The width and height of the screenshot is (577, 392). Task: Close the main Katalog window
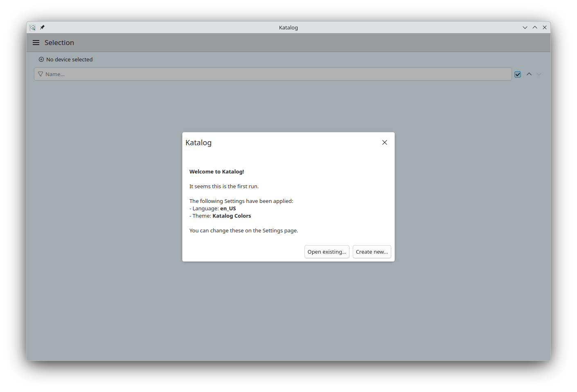tap(545, 27)
